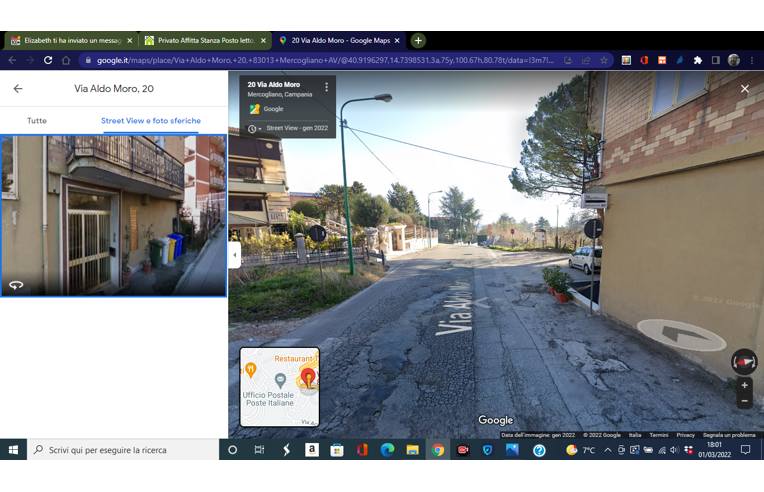
Task: Click the back arrow beside Via Aldo Moro, 20
Action: tap(18, 89)
